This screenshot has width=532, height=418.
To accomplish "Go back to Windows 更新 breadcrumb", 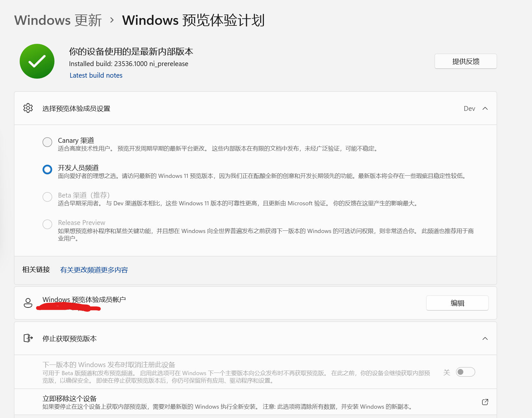I will 58,20.
